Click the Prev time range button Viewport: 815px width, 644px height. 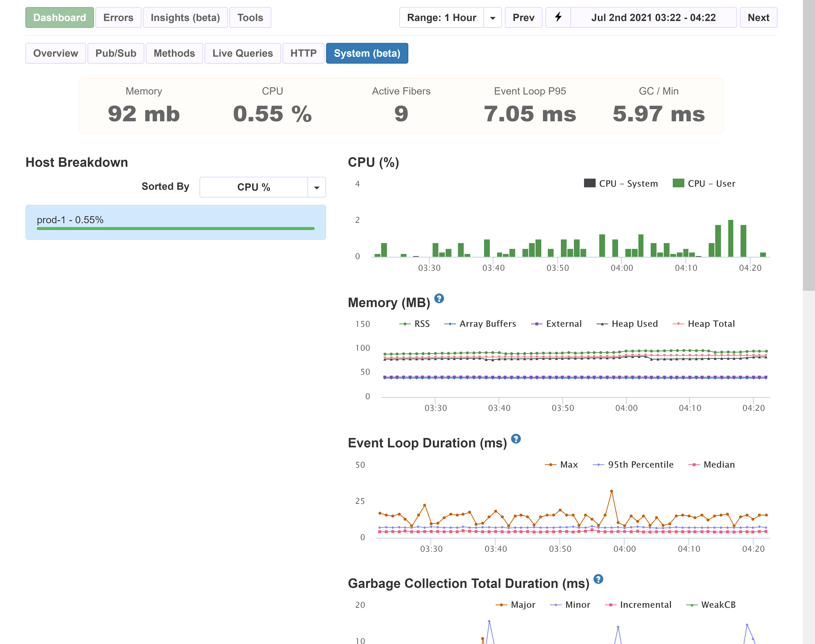tap(523, 18)
